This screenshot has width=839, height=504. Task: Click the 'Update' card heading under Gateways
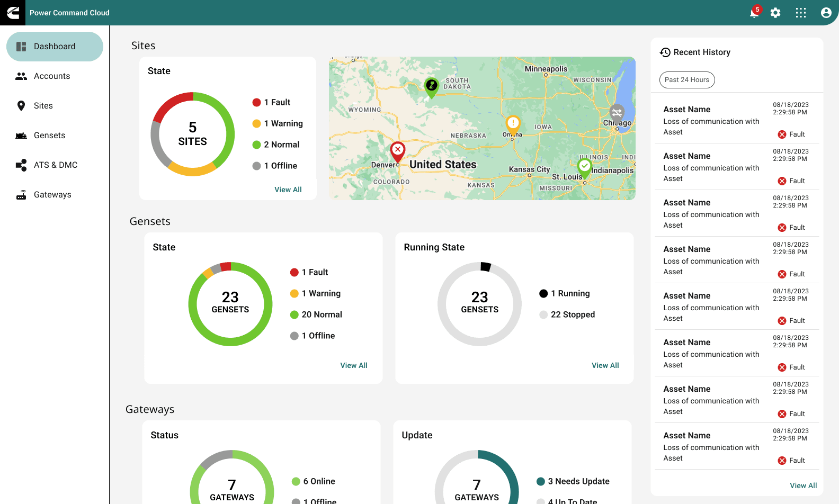pyautogui.click(x=417, y=435)
